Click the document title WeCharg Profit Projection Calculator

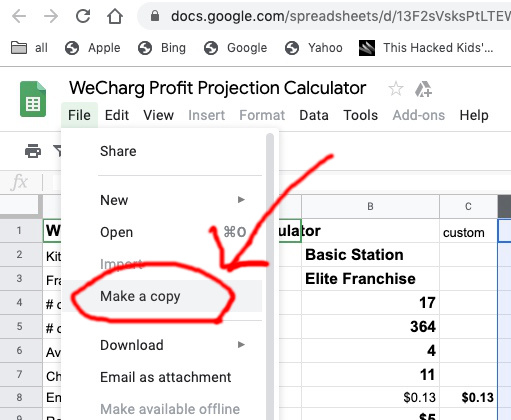(x=217, y=88)
